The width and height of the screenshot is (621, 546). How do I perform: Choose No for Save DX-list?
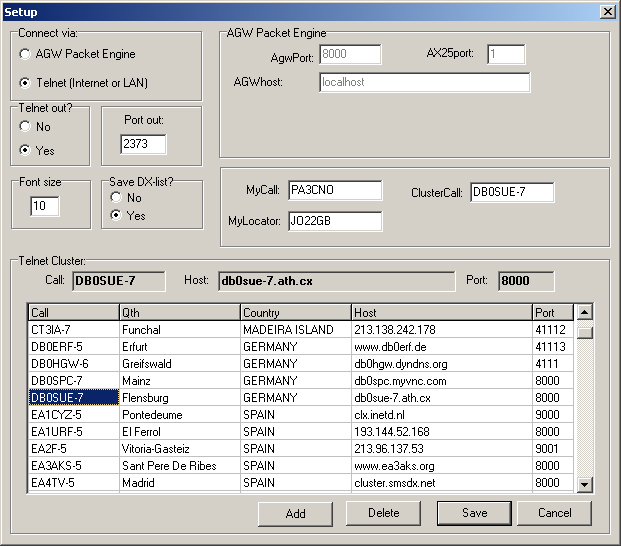[116, 198]
